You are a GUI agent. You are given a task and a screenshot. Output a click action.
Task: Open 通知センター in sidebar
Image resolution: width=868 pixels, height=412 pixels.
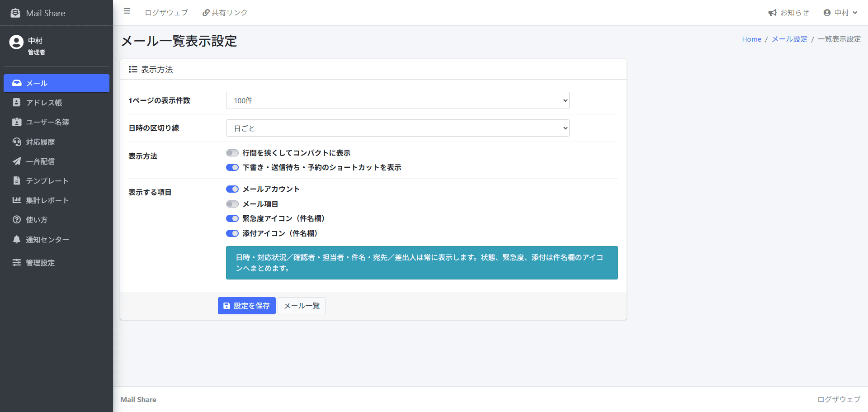coord(57,240)
